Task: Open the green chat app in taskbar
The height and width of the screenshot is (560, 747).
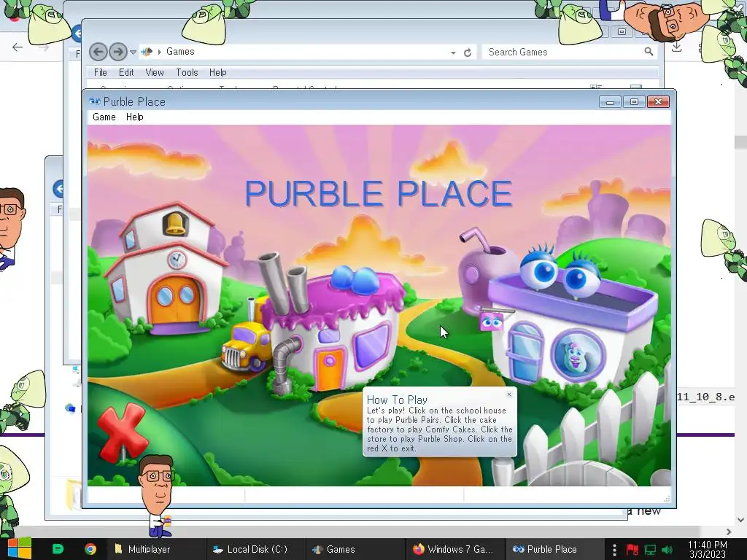Action: pyautogui.click(x=58, y=549)
